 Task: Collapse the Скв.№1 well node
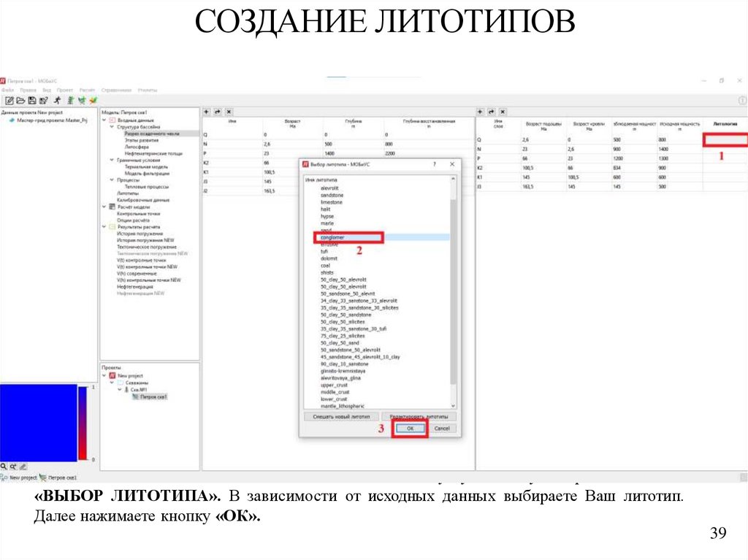120,390
